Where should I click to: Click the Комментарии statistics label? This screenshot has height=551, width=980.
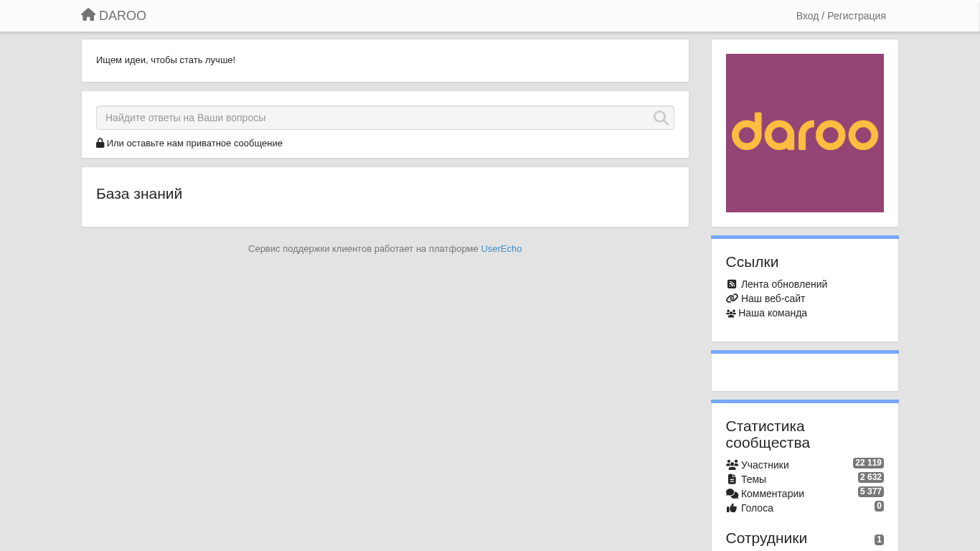tap(773, 494)
